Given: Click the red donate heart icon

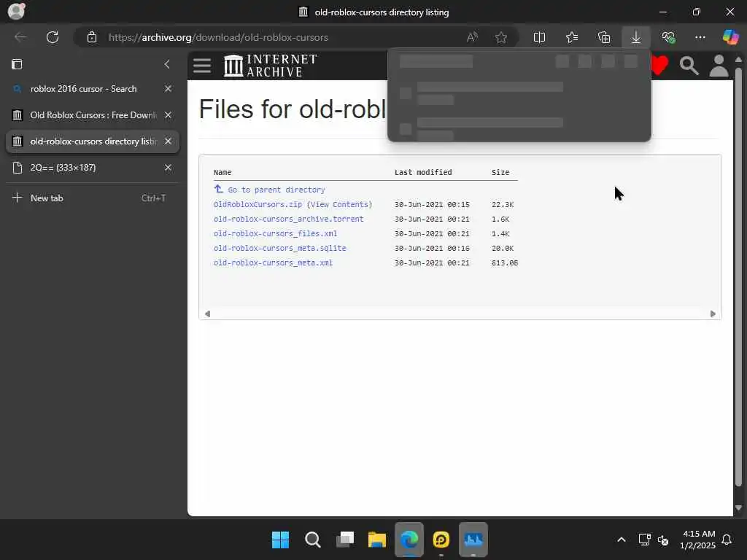Looking at the screenshot, I should 659,66.
